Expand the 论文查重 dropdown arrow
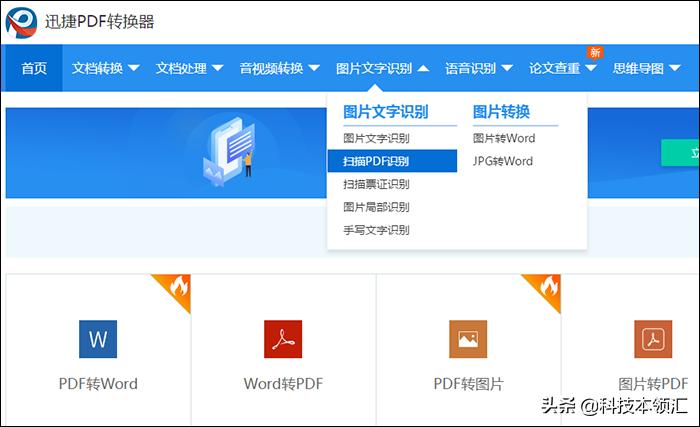 (x=591, y=68)
